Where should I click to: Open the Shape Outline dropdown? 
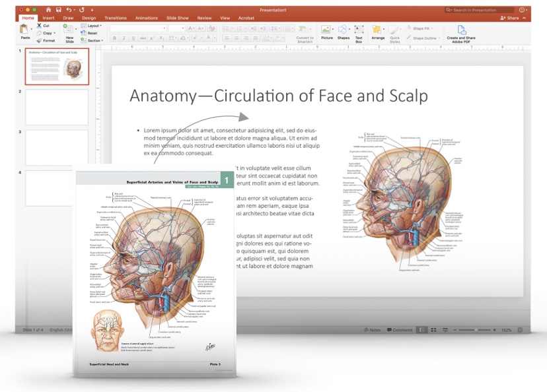pos(423,38)
